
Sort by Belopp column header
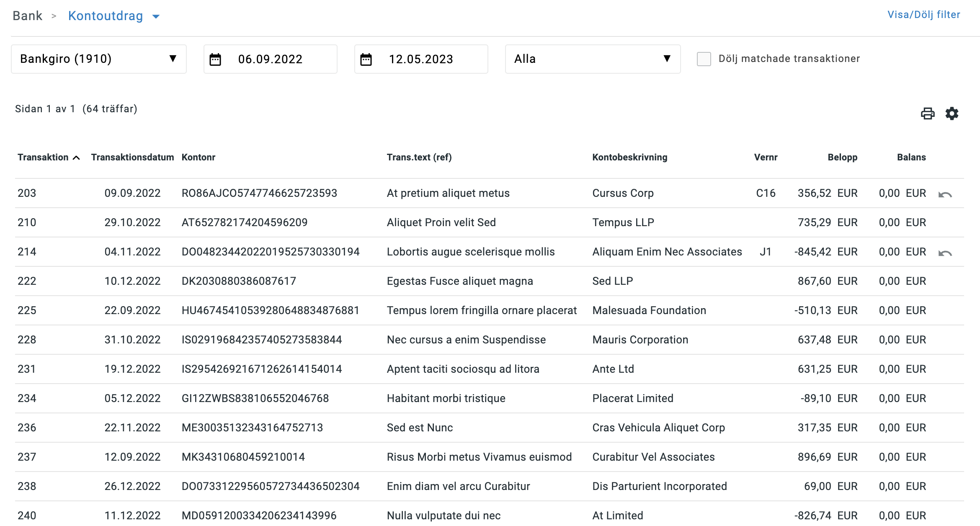pyautogui.click(x=842, y=157)
